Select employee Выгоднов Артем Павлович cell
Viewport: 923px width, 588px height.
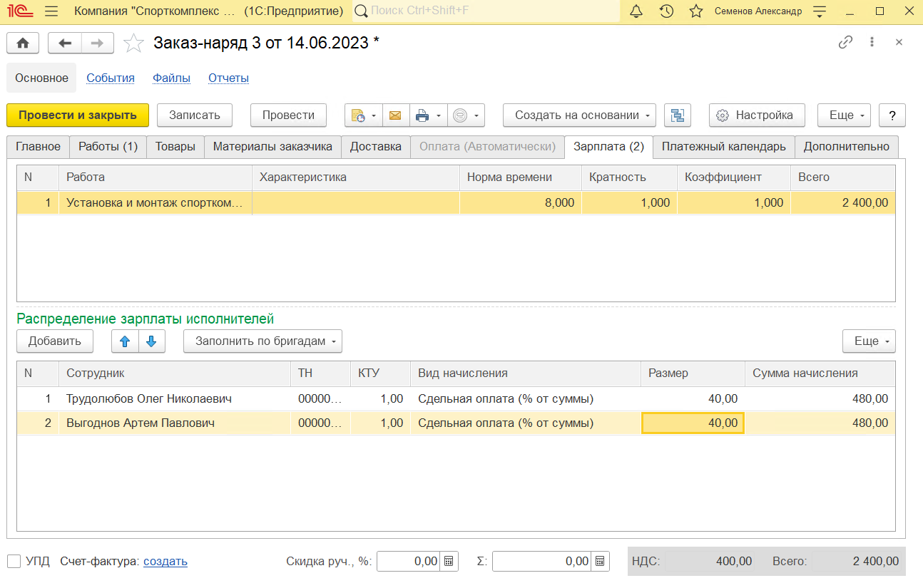tap(175, 423)
